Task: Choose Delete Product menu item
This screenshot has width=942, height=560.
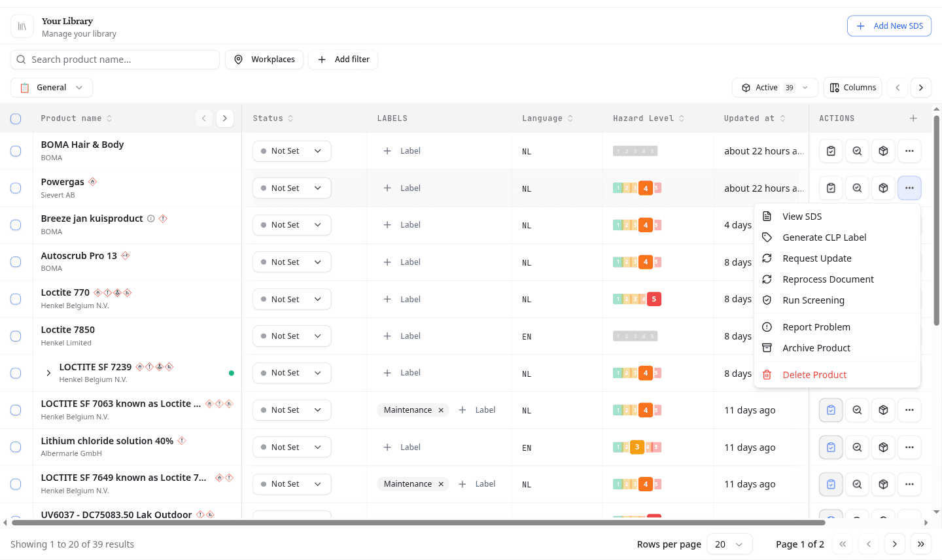Action: click(837, 375)
